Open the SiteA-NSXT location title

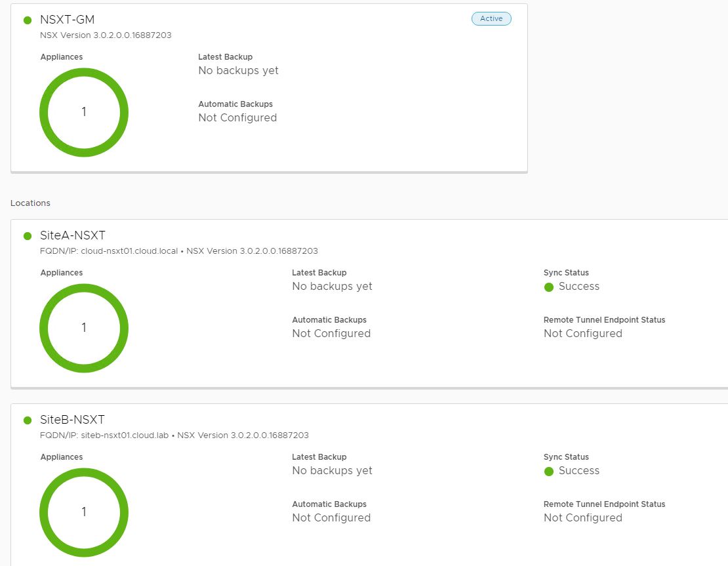coord(72,235)
